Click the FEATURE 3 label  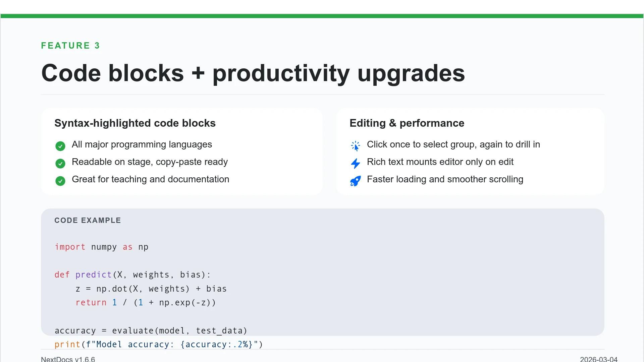tap(70, 46)
